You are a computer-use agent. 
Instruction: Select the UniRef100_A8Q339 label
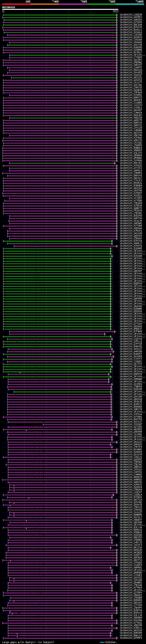pos(131,118)
